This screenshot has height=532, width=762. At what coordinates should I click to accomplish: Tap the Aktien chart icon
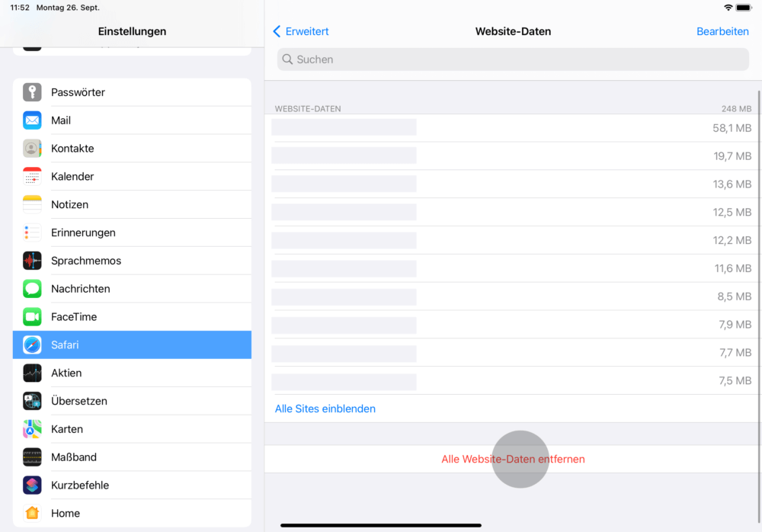(x=32, y=373)
